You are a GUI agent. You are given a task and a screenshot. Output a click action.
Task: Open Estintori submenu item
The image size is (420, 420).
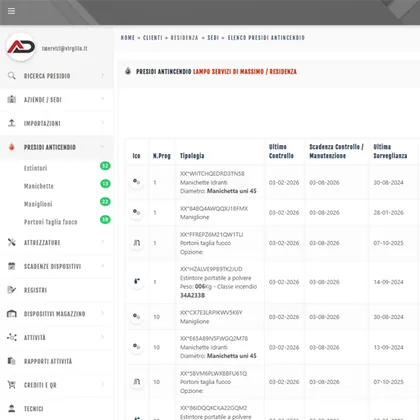pos(36,168)
